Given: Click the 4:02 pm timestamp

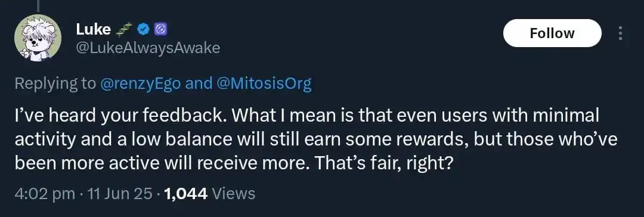Looking at the screenshot, I should tap(45, 193).
